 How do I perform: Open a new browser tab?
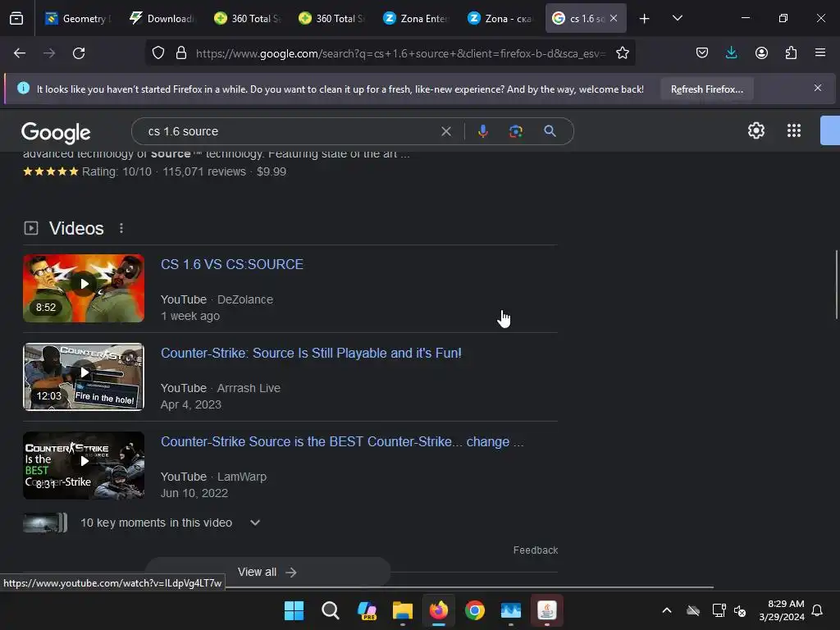click(x=645, y=19)
